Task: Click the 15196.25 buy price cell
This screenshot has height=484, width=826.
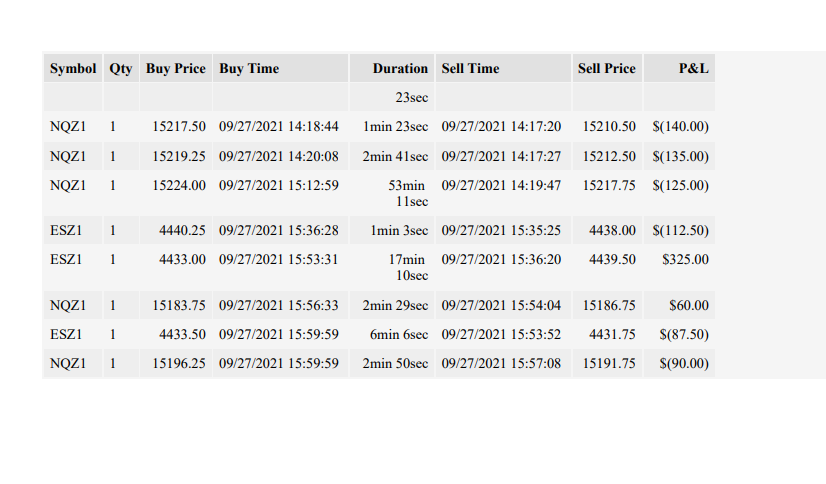Action: click(176, 363)
